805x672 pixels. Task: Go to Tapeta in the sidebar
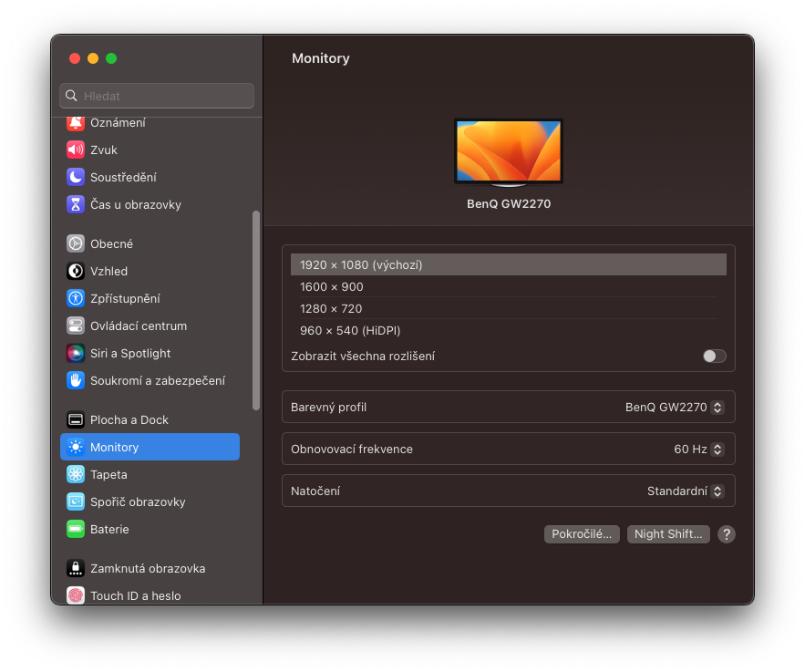[108, 474]
